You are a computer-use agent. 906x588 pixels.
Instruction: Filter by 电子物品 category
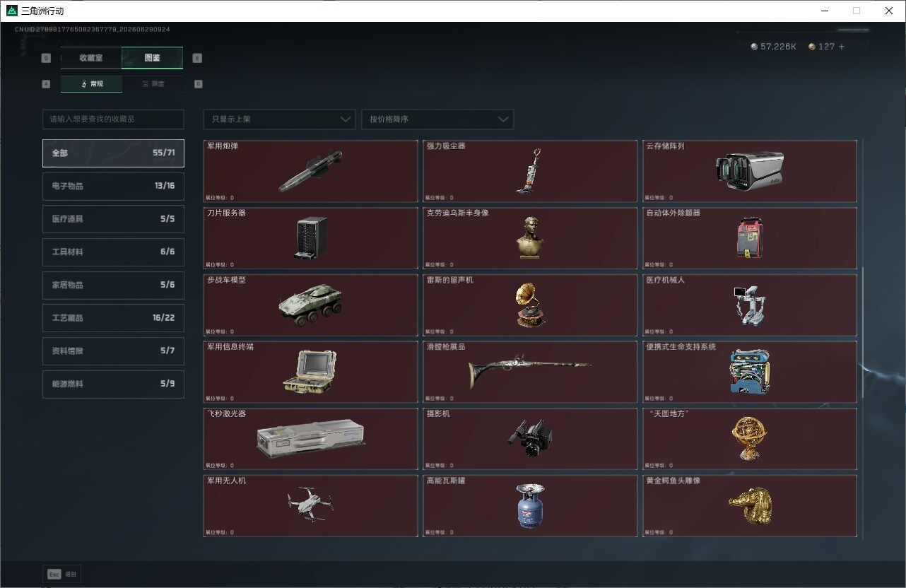[x=113, y=186]
